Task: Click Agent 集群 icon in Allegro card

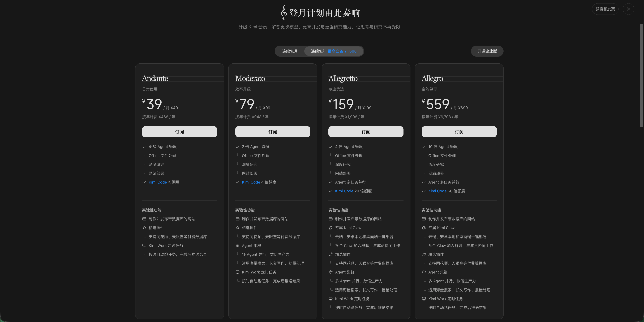Action: pos(424,272)
